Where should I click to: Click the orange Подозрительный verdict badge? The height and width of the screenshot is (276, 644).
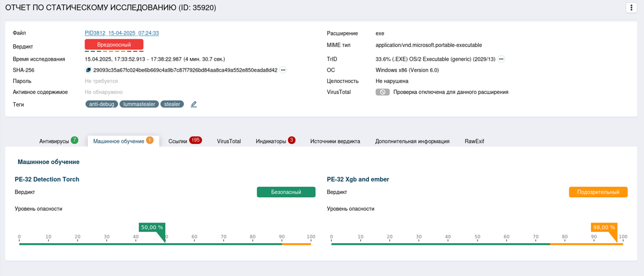coord(598,192)
